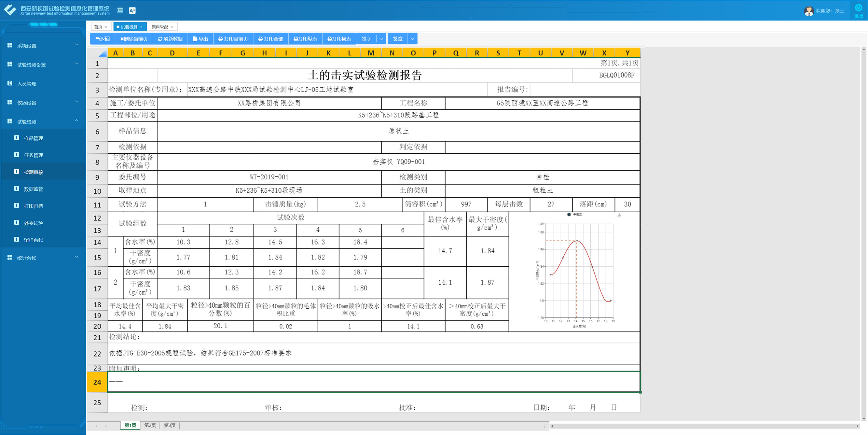868x435 pixels.
Task: Click the 打印全部 print all button
Action: pyautogui.click(x=270, y=39)
